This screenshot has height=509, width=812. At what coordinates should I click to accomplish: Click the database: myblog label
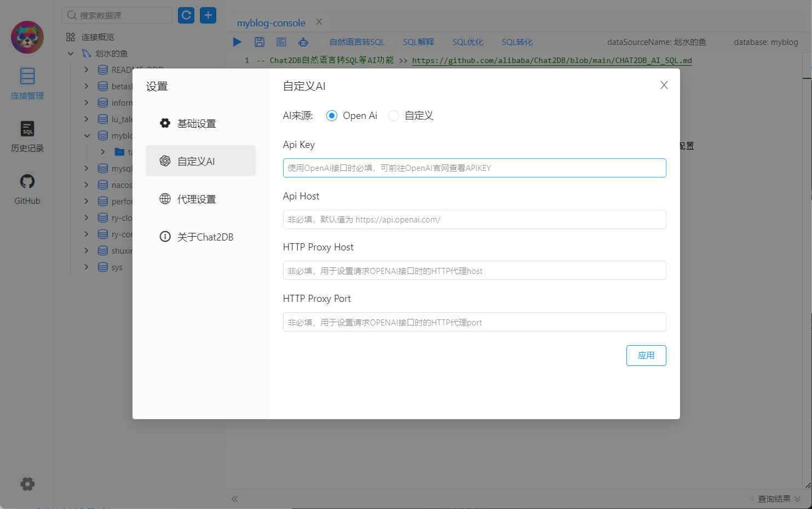click(x=766, y=42)
